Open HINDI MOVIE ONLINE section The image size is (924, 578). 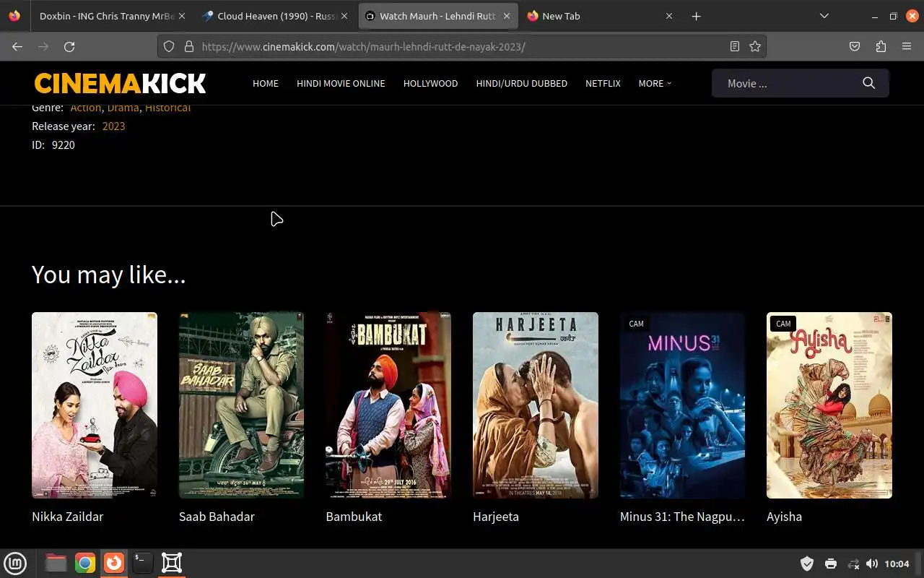[341, 83]
